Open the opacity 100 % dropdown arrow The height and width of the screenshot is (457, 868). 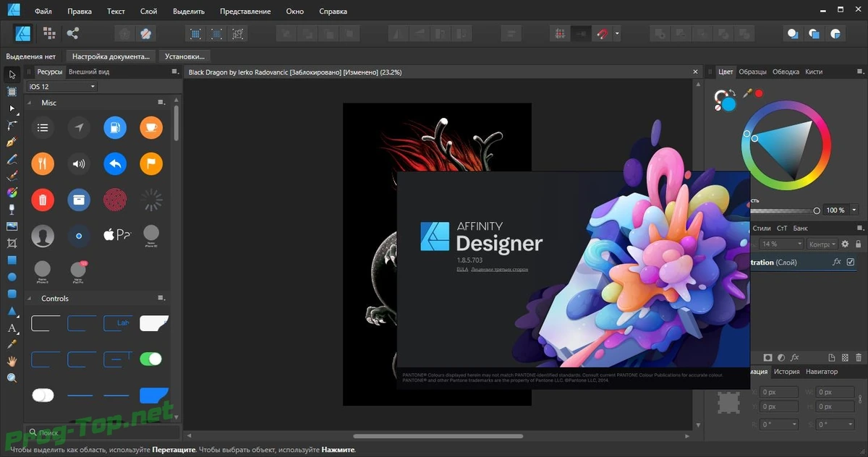point(854,210)
